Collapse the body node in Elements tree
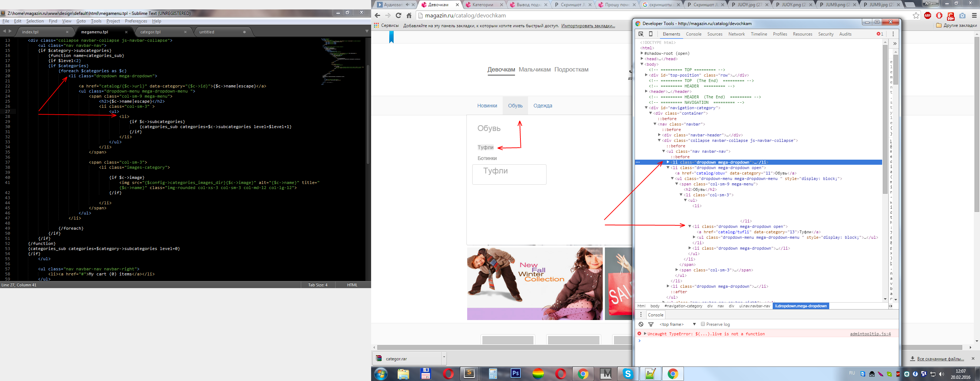This screenshot has width=980, height=381. click(x=642, y=64)
